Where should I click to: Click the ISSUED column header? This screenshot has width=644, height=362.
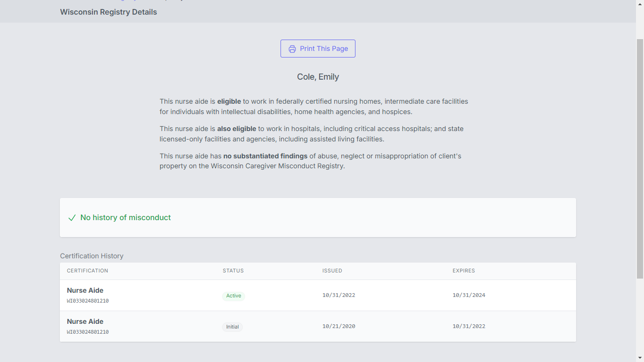332,271
